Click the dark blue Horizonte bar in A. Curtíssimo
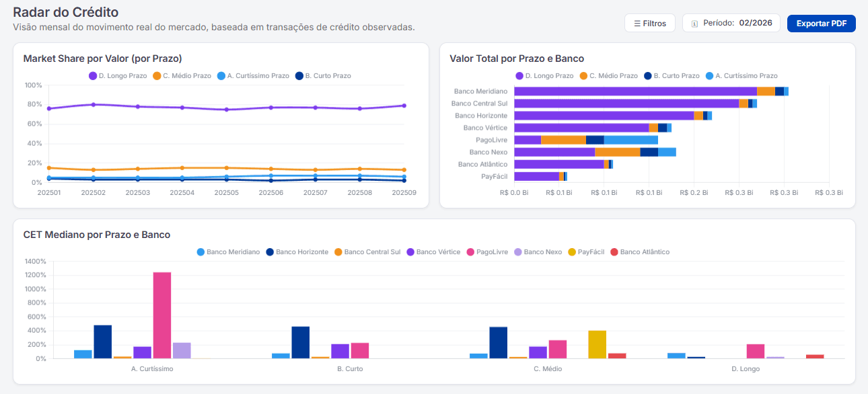Image resolution: width=868 pixels, height=394 pixels. pyautogui.click(x=102, y=342)
